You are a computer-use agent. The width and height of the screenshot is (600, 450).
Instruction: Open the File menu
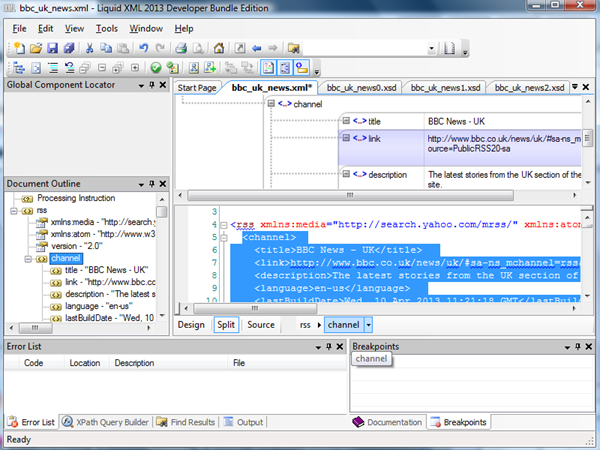19,28
